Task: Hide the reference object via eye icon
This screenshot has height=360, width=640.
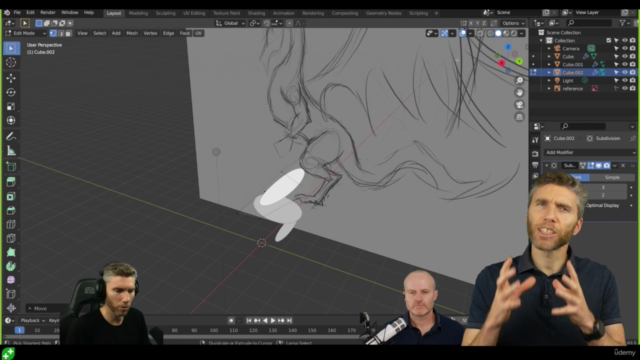Action: click(625, 89)
